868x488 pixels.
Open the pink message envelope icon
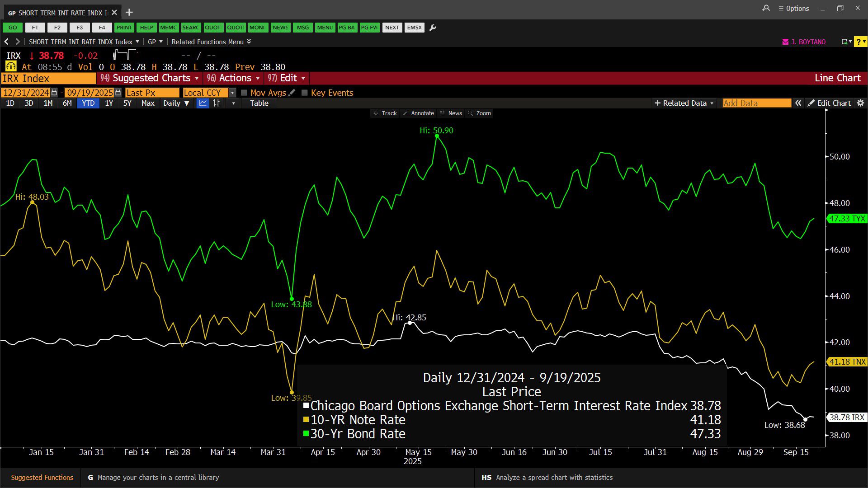pyautogui.click(x=785, y=42)
